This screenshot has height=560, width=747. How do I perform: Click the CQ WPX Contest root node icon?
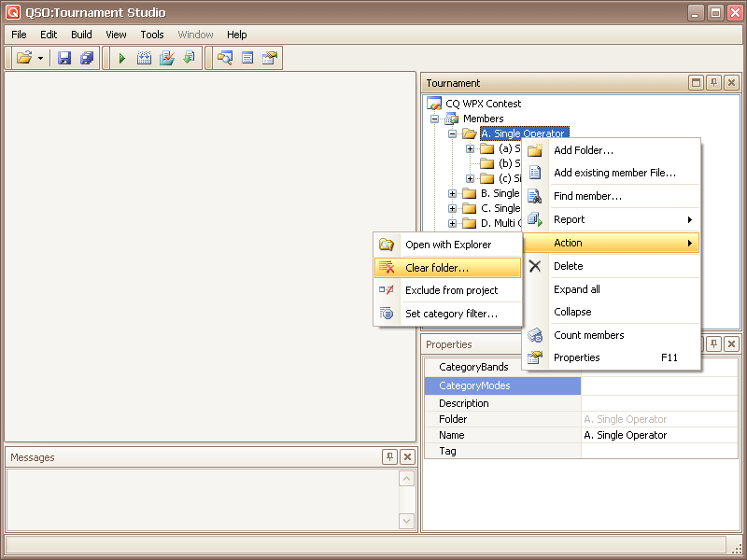tap(434, 104)
